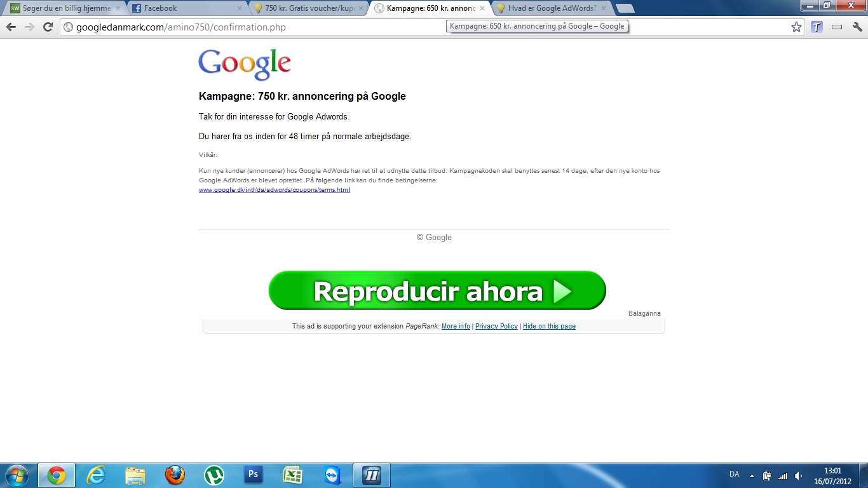The image size is (868, 488).
Task: Open the blue T extension icon
Action: click(817, 27)
